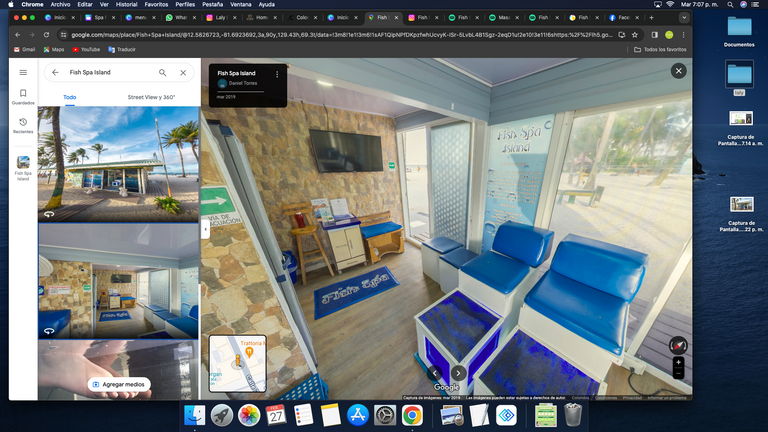
Task: Go to previous photo arrow
Action: (435, 373)
